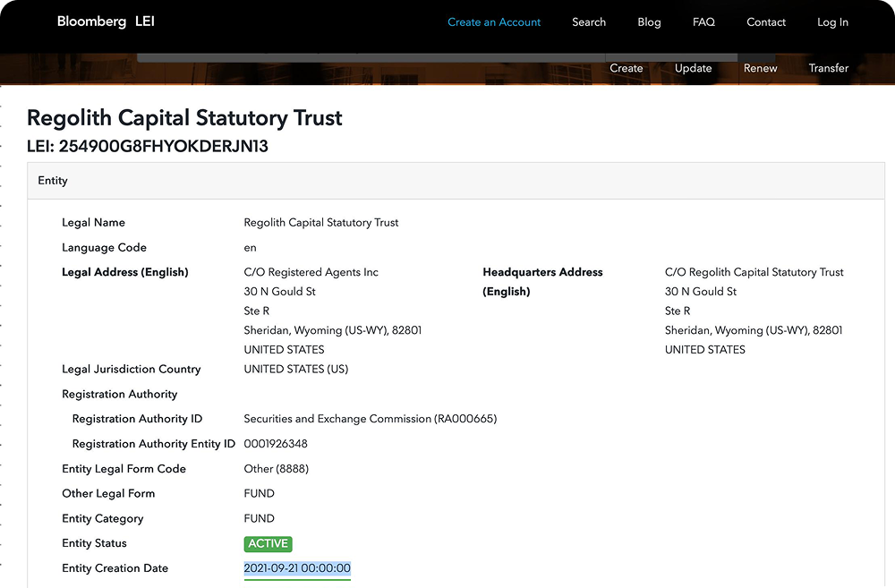Viewport: 895px width, 588px height.
Task: Go to the Blog menu item
Action: point(649,22)
